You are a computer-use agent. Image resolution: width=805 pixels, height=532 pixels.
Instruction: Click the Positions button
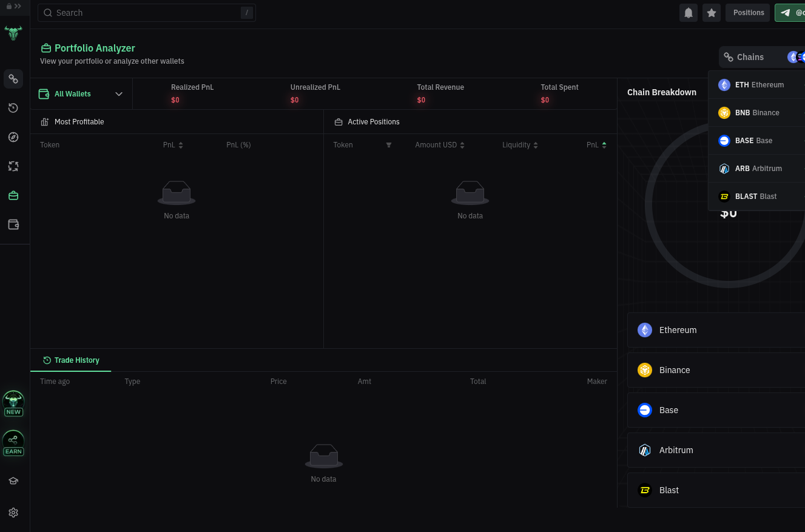coord(747,12)
